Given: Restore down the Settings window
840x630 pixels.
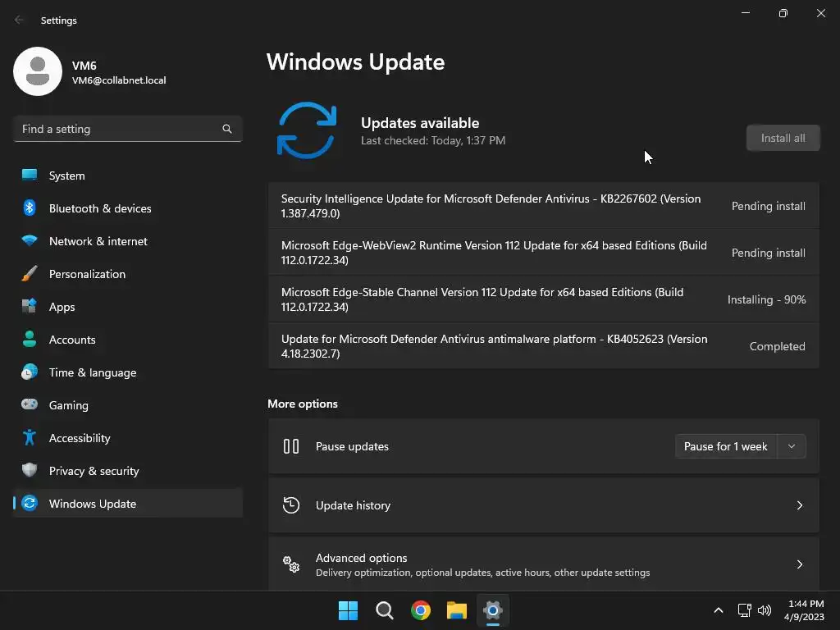Looking at the screenshot, I should click(783, 13).
